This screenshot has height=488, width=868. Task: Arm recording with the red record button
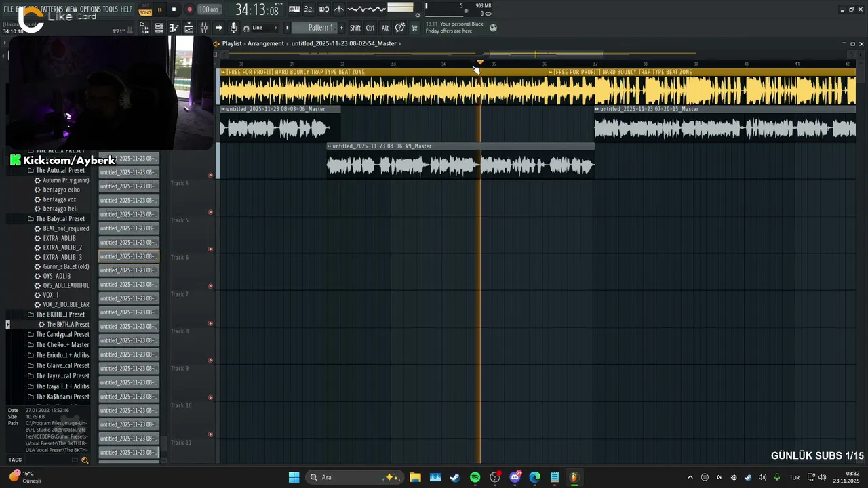click(x=189, y=9)
